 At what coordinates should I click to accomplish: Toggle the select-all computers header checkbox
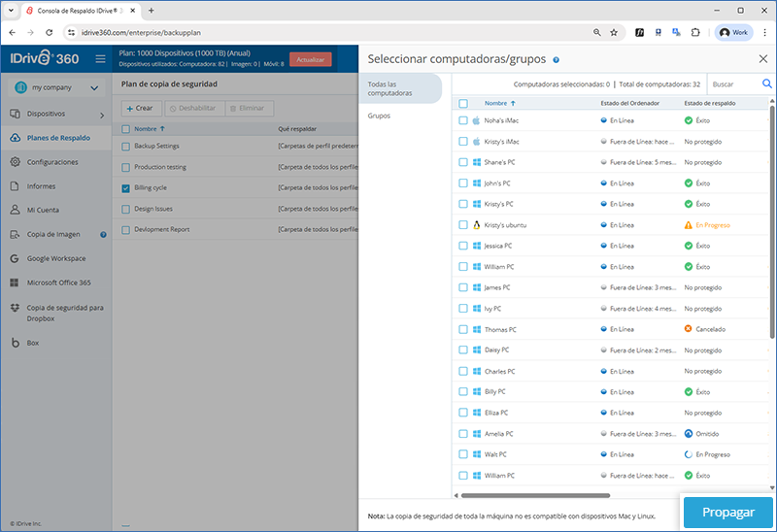(463, 103)
